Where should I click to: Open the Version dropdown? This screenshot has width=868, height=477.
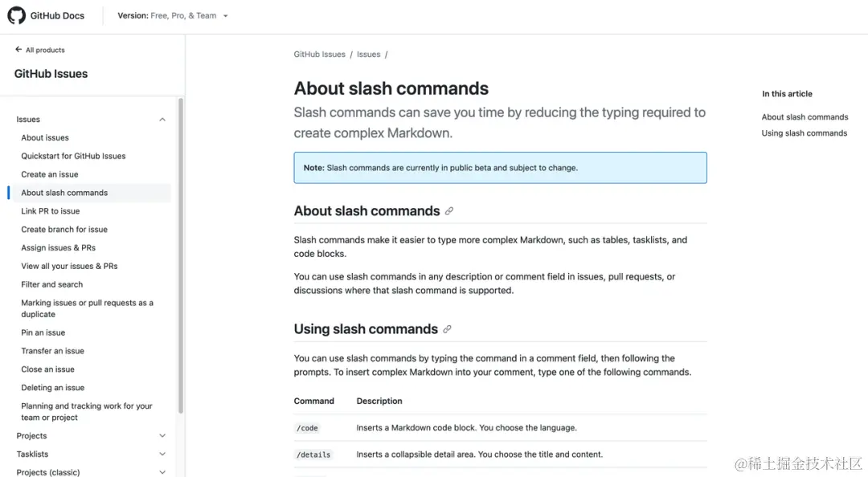173,15
